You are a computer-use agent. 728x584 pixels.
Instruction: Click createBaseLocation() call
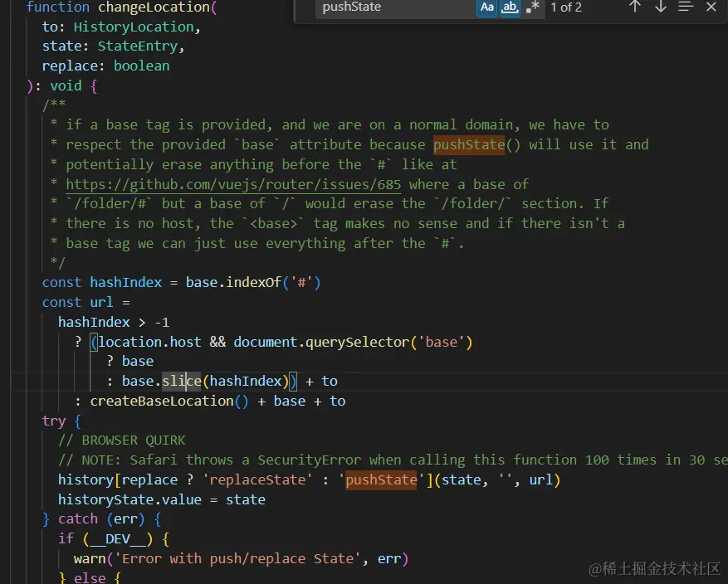(x=169, y=401)
